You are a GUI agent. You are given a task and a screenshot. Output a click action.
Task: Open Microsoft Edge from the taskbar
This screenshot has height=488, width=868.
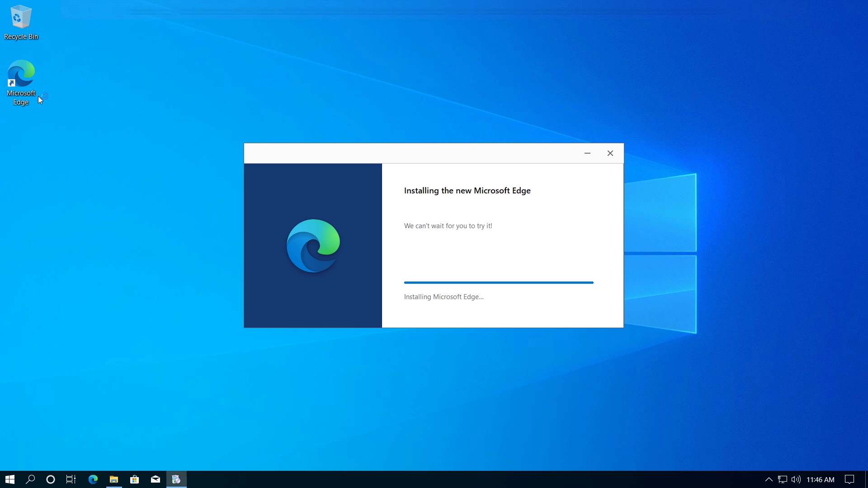pos(93,479)
